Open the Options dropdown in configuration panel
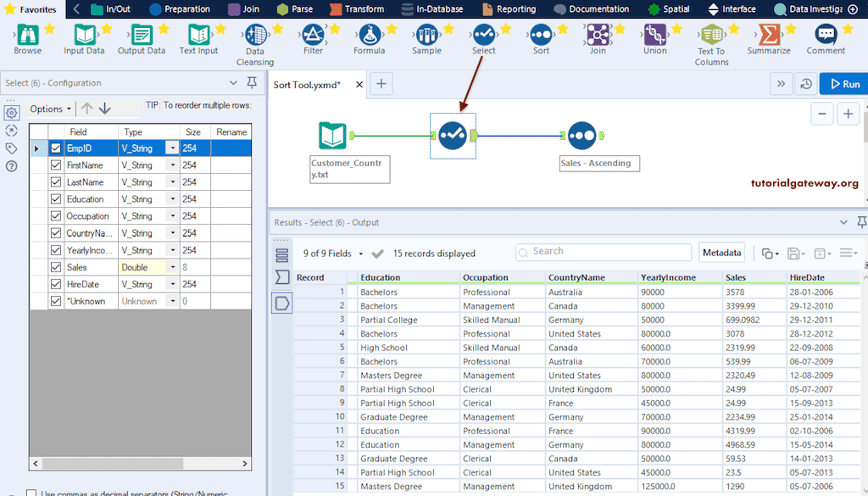Viewport: 868px width, 496px height. coord(50,109)
